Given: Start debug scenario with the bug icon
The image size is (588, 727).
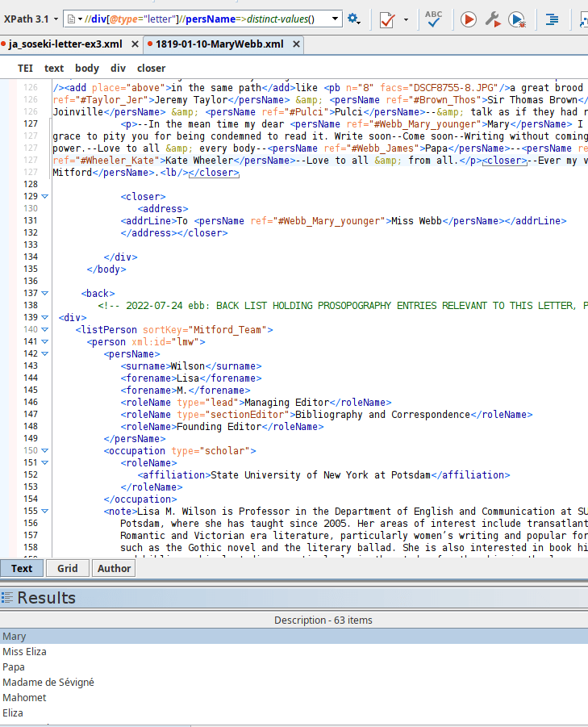Looking at the screenshot, I should pos(517,19).
